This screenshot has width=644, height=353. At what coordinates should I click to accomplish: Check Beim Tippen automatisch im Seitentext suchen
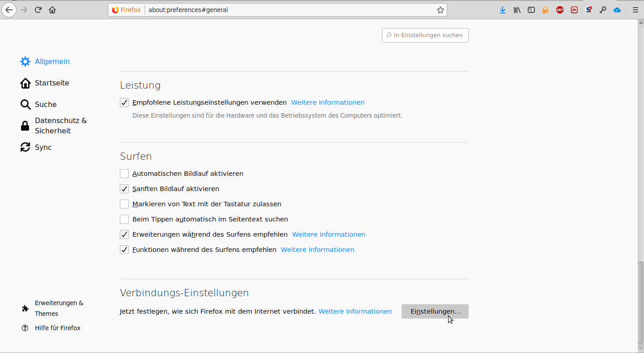(x=124, y=219)
